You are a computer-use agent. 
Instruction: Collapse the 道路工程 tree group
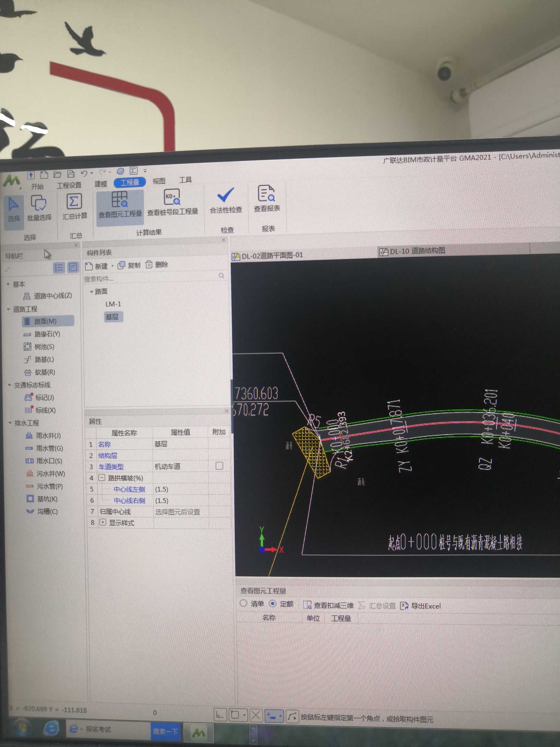coord(8,309)
